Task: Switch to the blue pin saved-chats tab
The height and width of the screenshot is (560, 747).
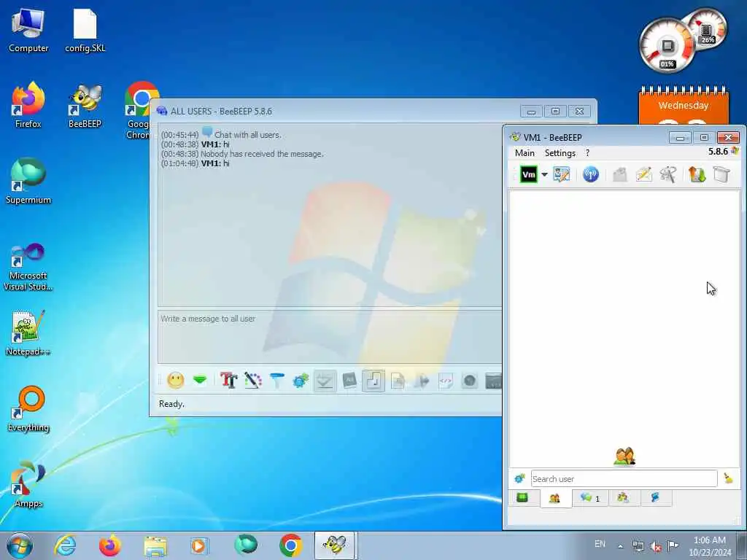Action: click(x=656, y=498)
